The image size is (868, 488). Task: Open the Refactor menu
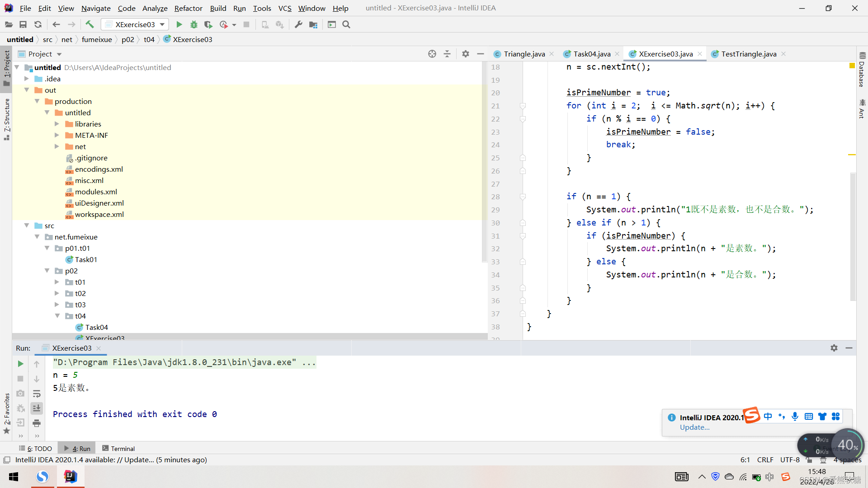coord(189,8)
